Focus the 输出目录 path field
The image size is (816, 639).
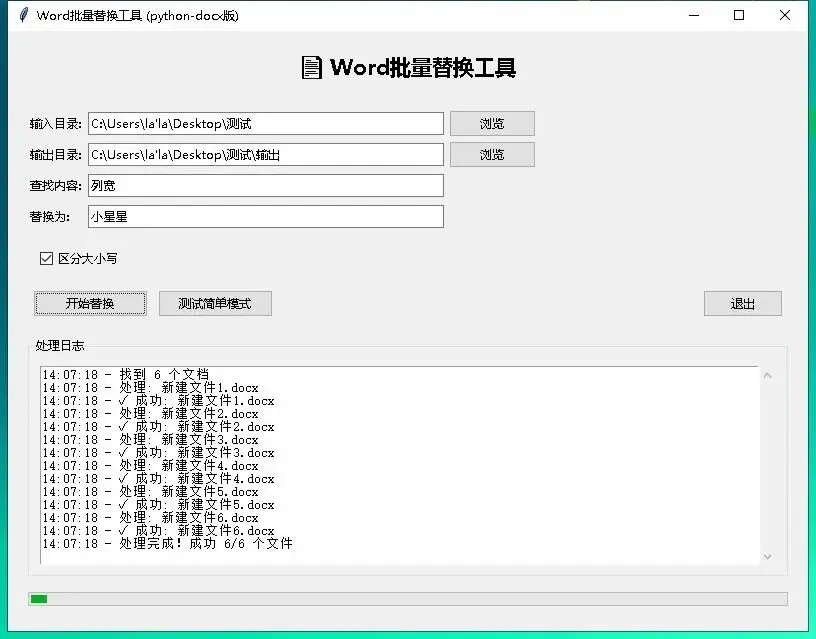[x=266, y=155]
